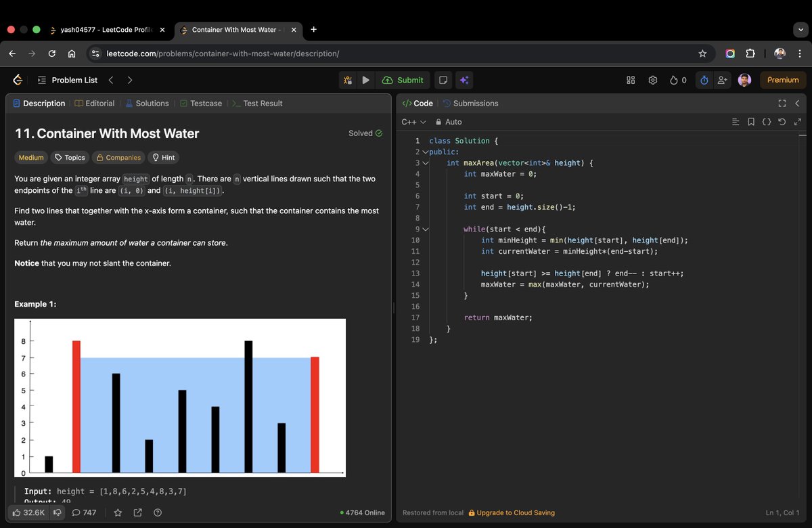This screenshot has width=812, height=528.
Task: Reset code with the undo arrow icon
Action: [782, 122]
